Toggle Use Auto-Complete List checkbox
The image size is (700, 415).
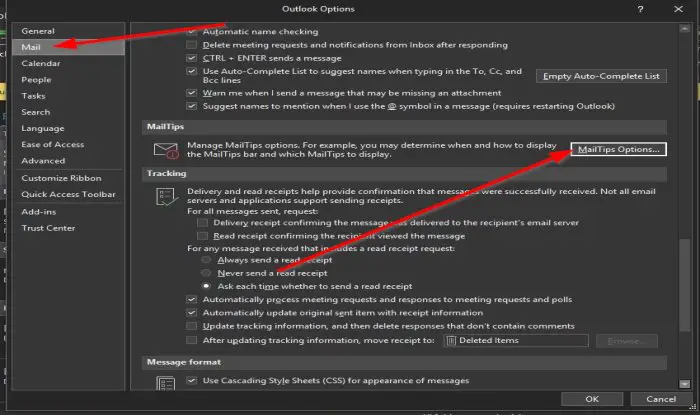pos(192,71)
